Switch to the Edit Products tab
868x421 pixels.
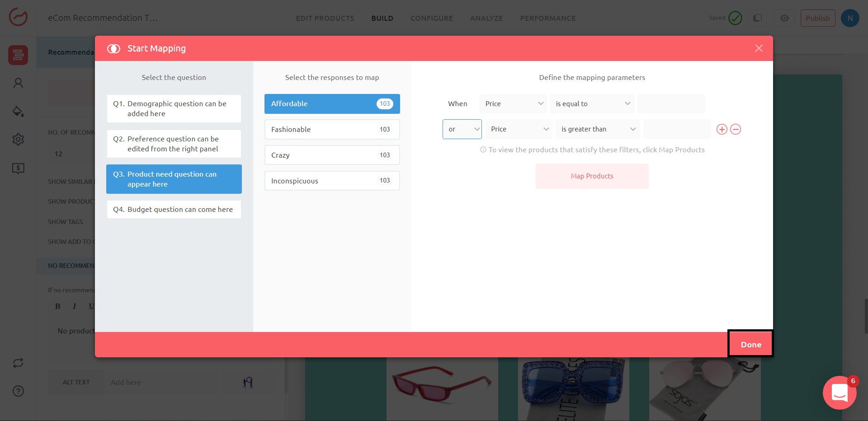[x=325, y=19]
